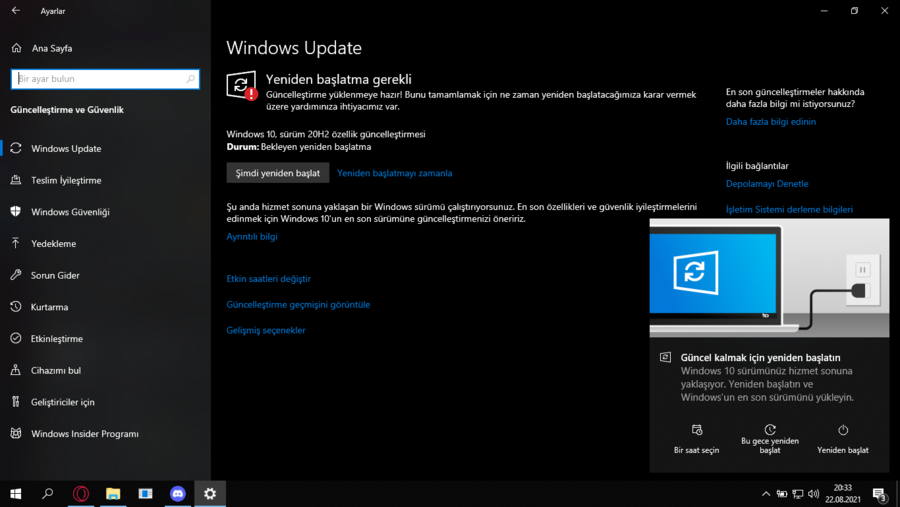The height and width of the screenshot is (507, 900).
Task: Open Ayrıntılı bilgi link
Action: pos(252,237)
